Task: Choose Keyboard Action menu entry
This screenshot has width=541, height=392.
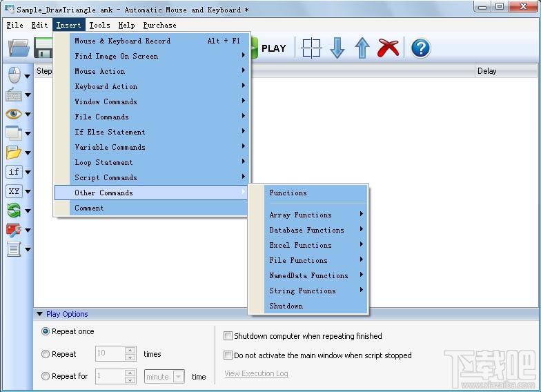Action: tap(152, 86)
